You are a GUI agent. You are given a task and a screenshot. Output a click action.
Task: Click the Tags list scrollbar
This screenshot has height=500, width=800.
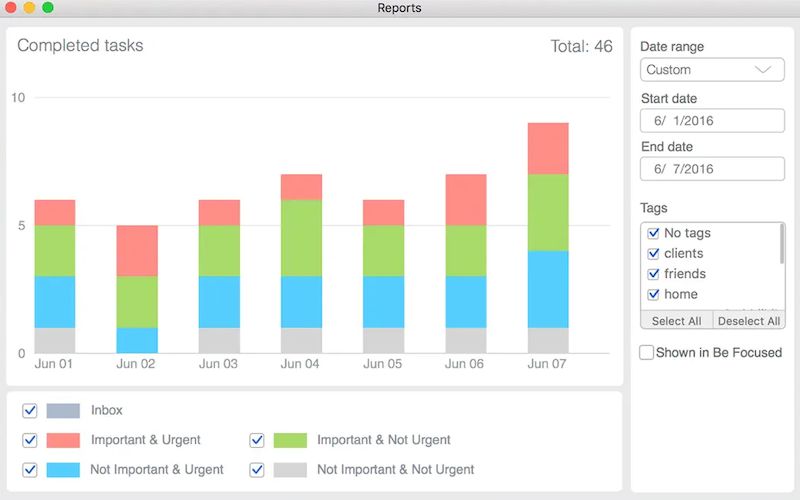[x=782, y=245]
